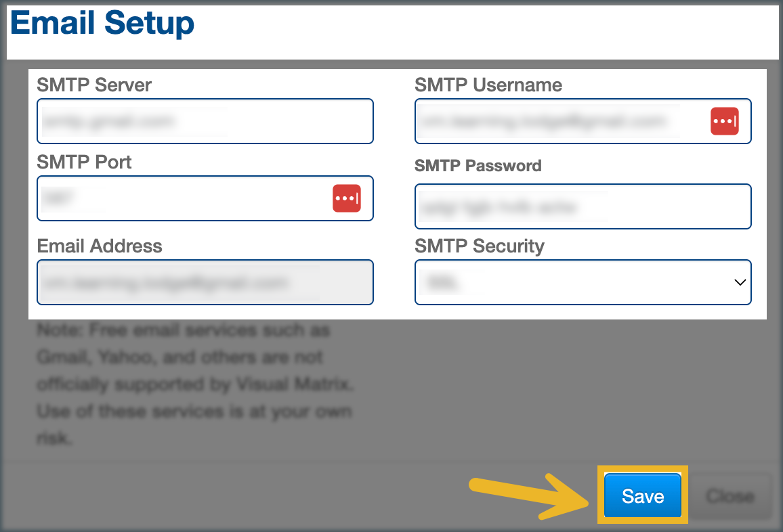Click the SMTP Port label
Screen dimensions: 783x532
click(x=84, y=162)
